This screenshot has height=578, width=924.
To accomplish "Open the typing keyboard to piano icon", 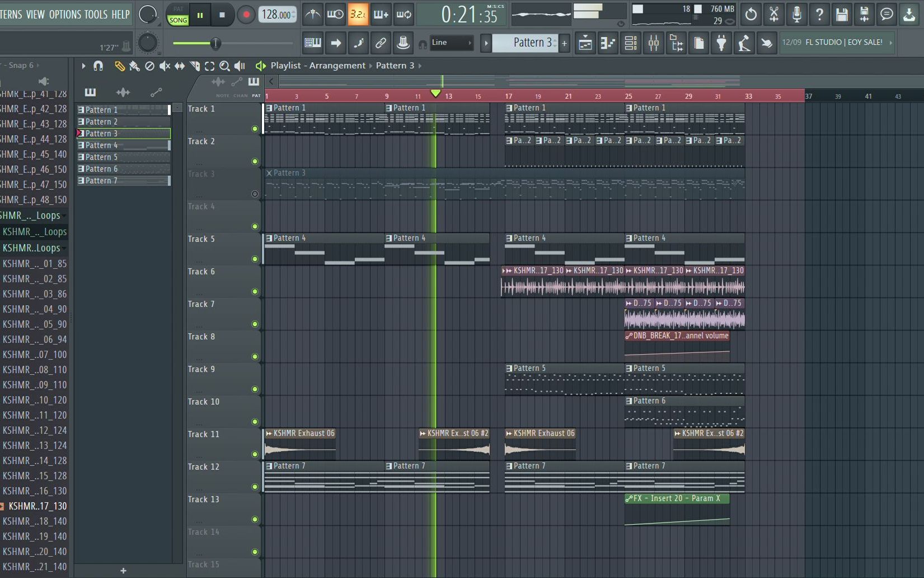I will [313, 43].
